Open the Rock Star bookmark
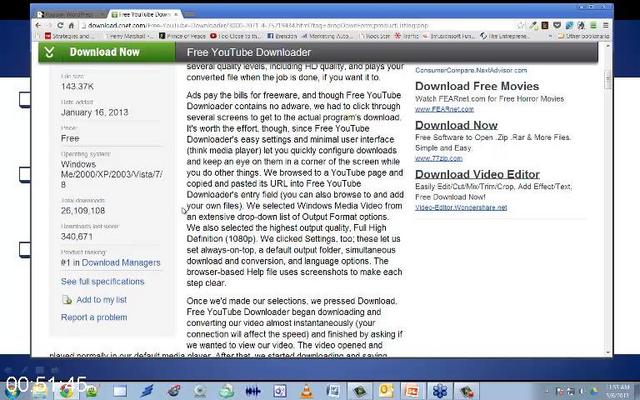 pos(375,36)
